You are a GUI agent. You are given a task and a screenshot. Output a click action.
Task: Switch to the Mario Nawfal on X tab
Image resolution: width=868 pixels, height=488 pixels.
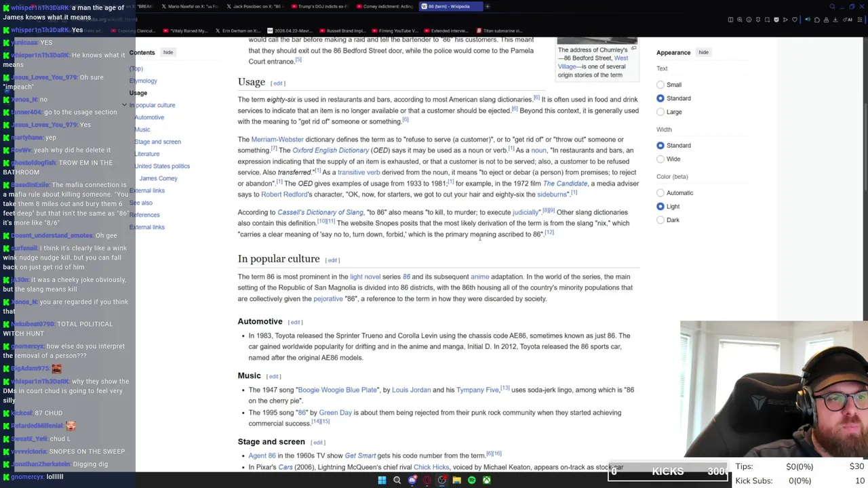point(189,6)
